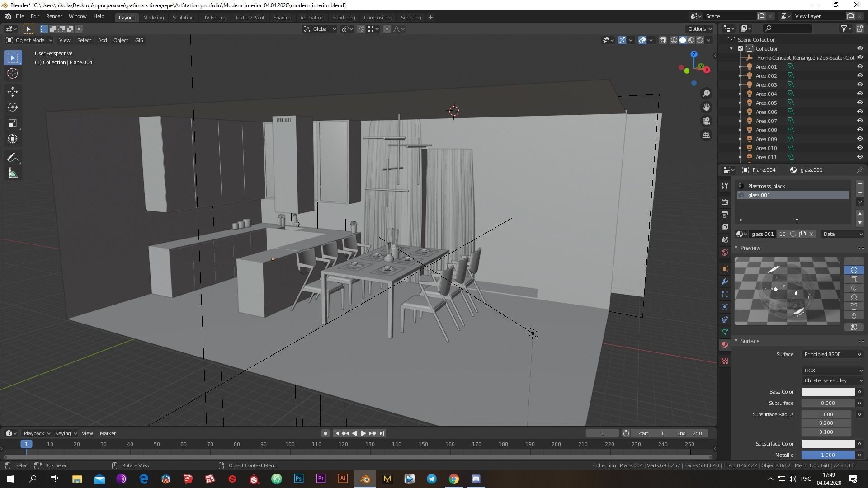This screenshot has height=488, width=868.
Task: Click the End frame field
Action: click(689, 433)
